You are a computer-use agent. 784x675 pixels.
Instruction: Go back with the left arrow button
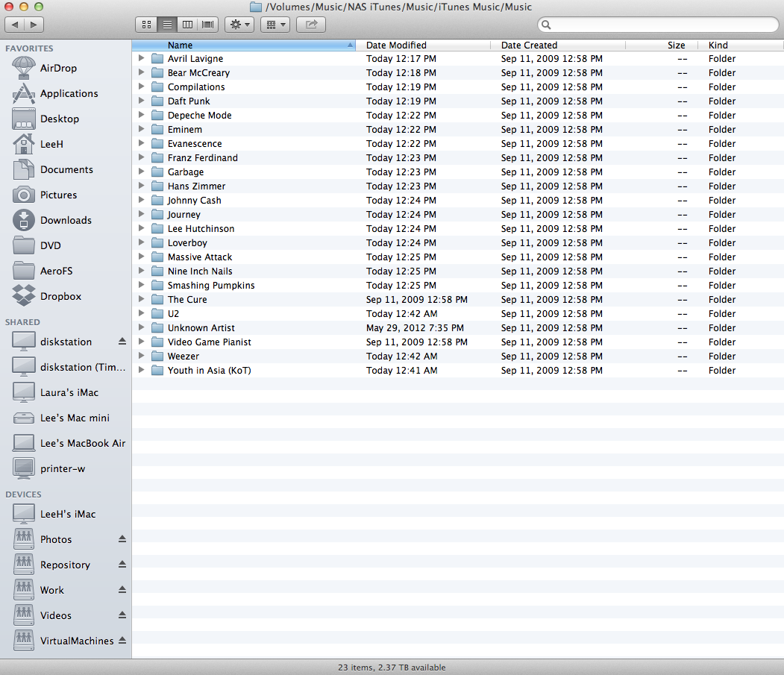pos(14,25)
